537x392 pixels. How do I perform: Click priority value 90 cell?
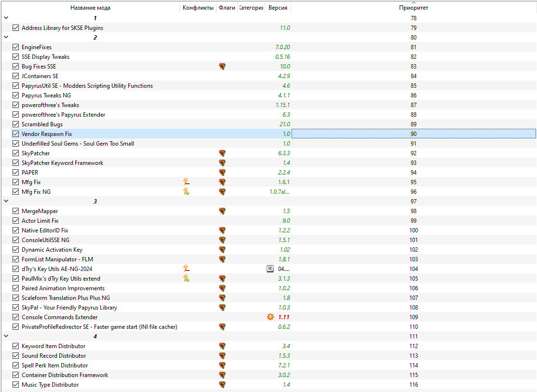click(414, 134)
